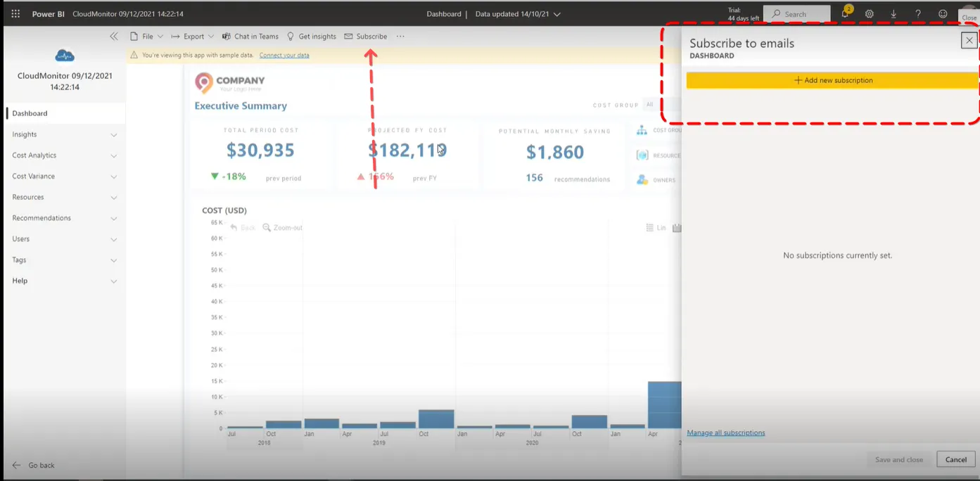Expand the Cost Analytics section
980x481 pixels.
114,155
